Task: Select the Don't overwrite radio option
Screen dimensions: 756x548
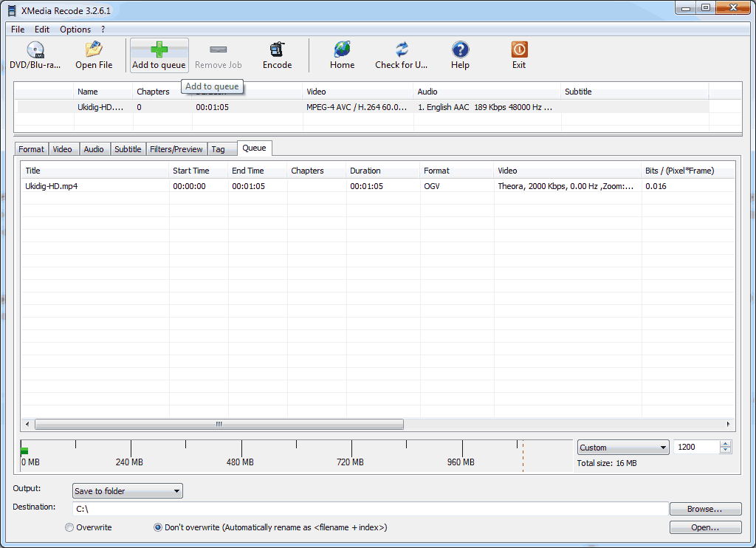Action: click(158, 527)
